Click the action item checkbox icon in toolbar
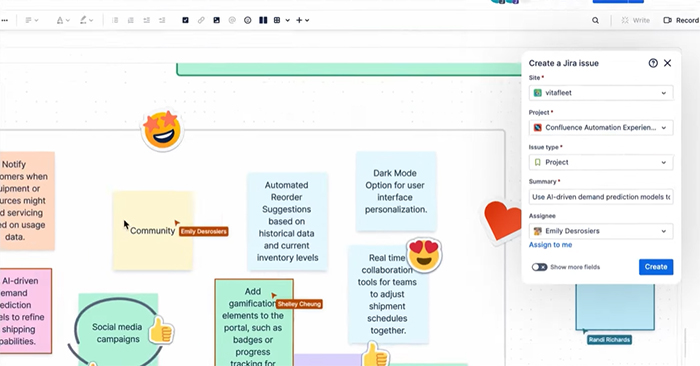The width and height of the screenshot is (700, 366). 185,20
